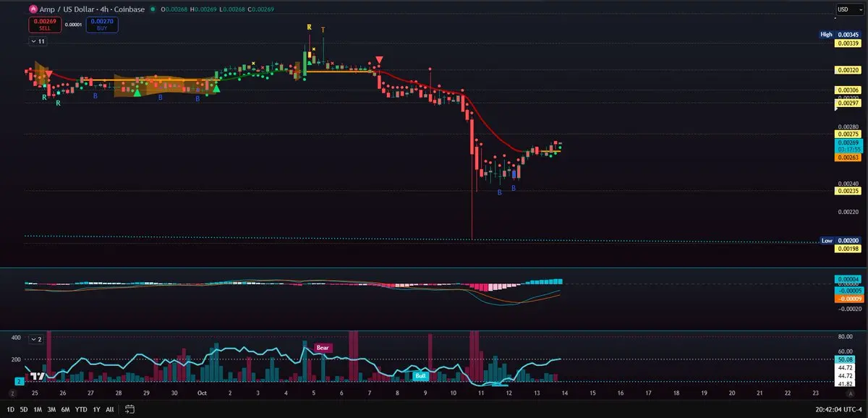Click the red down-triangle signal near Oct 7
Image resolution: width=868 pixels, height=418 pixels.
[379, 61]
